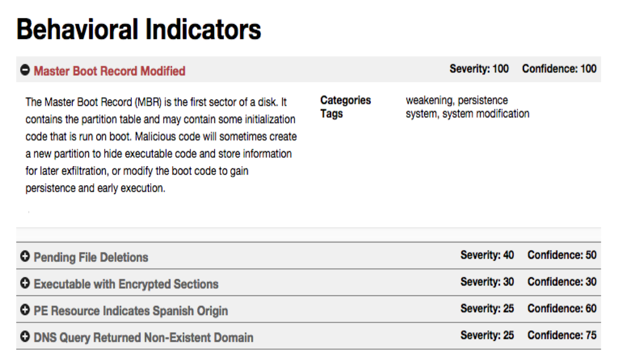The height and width of the screenshot is (364, 623).
Task: Click Confidence: 100 on Master Boot Record row
Action: pyautogui.click(x=559, y=69)
